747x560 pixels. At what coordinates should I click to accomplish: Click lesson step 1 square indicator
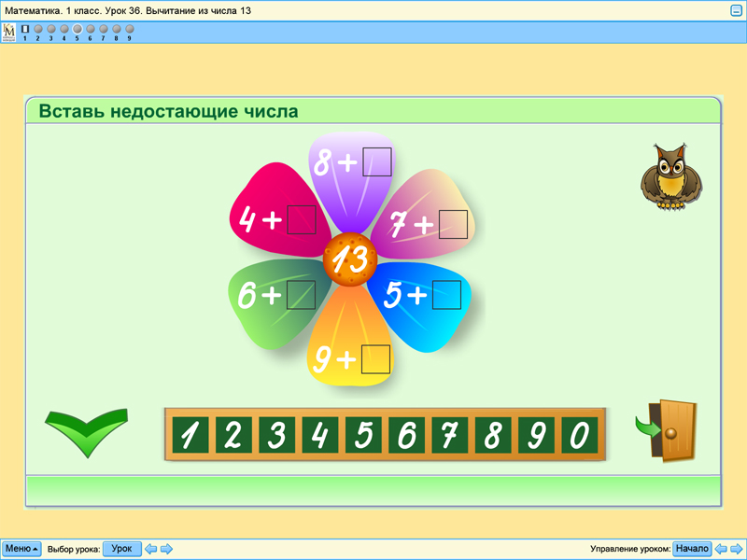click(x=25, y=29)
